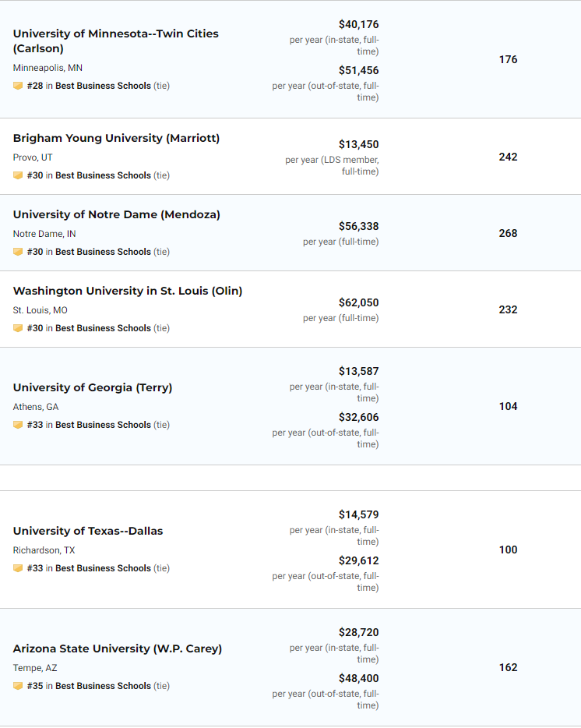
Task: Click the ranking badge icon for Texas--Dallas
Action: point(18,568)
